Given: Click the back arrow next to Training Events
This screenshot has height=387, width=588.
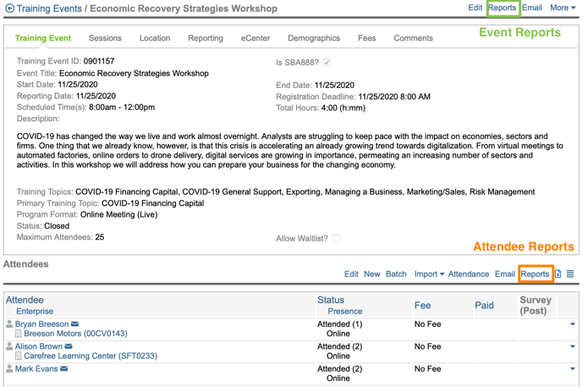Looking at the screenshot, I should point(9,8).
